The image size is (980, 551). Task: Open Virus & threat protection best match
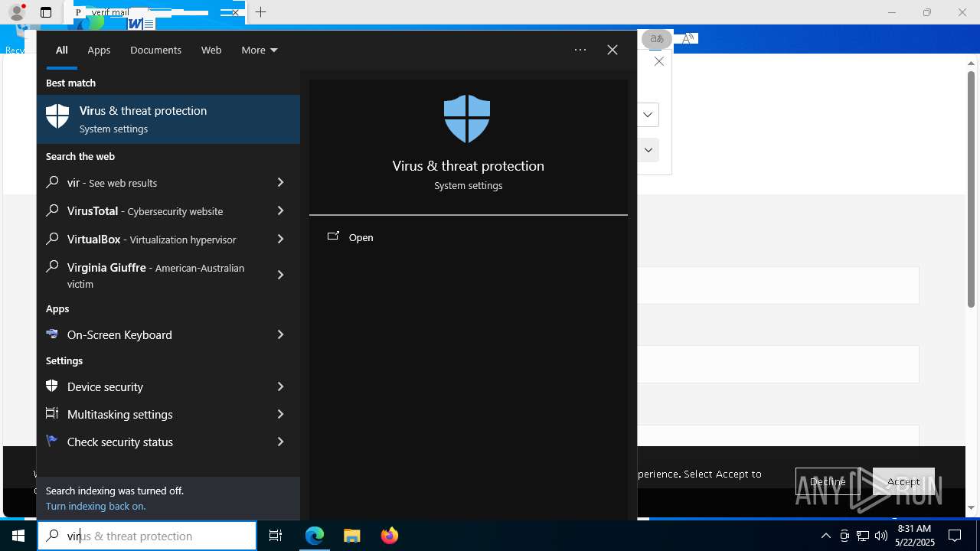tap(168, 119)
